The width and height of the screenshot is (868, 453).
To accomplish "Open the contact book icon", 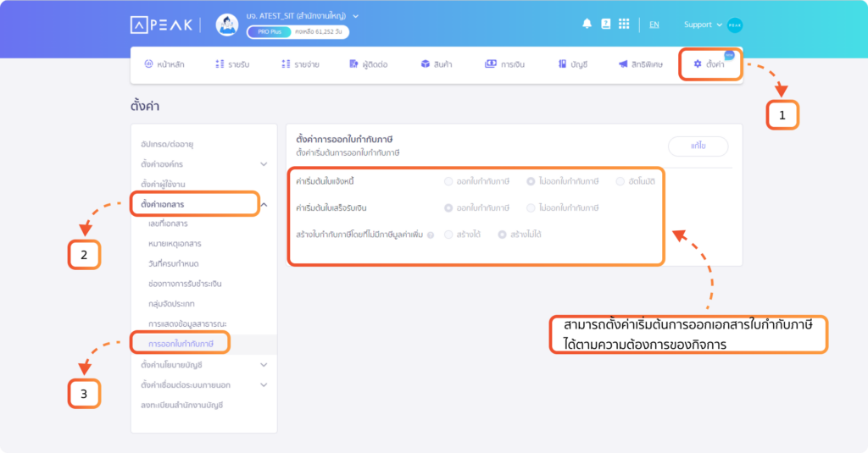I will click(605, 24).
